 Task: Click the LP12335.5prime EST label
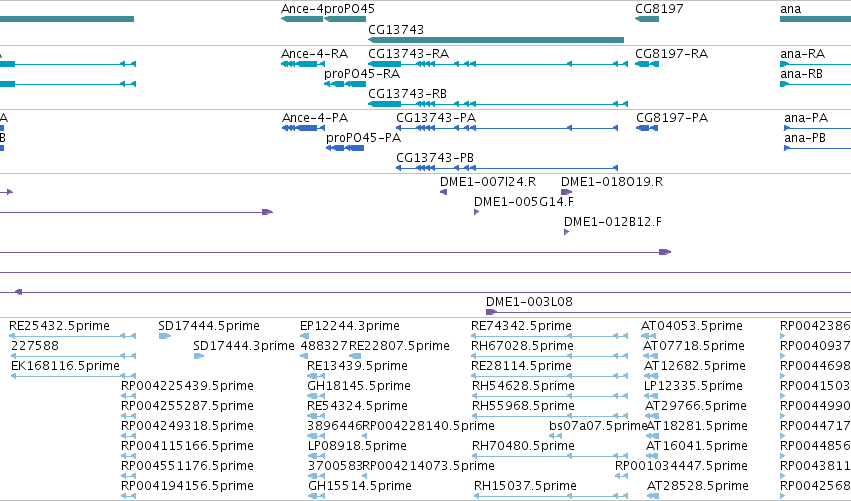(693, 386)
